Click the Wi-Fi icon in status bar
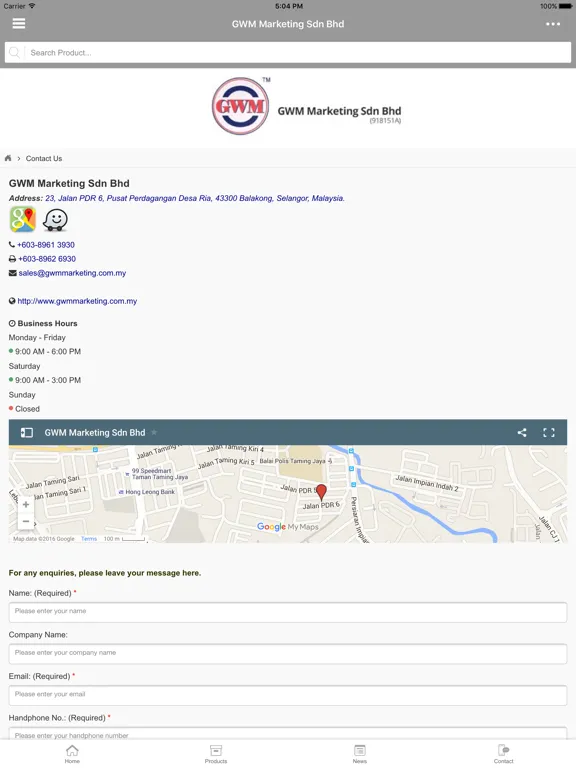This screenshot has width=576, height=768. (32, 6)
